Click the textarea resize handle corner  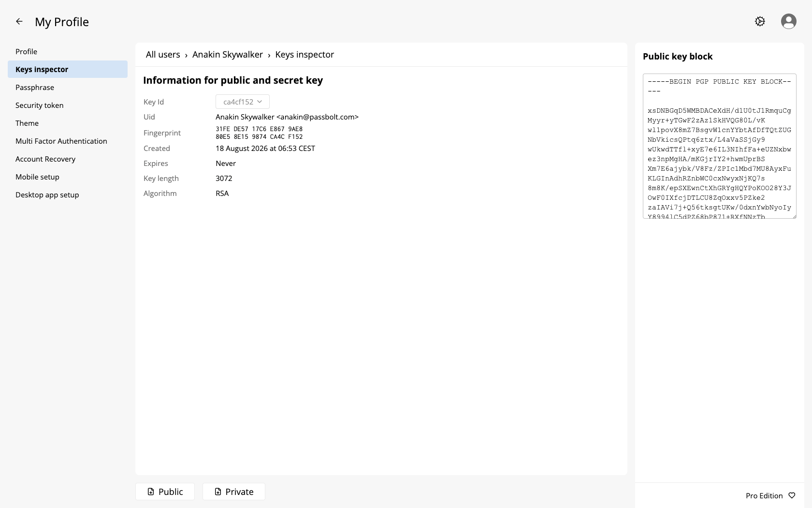[x=794, y=216]
